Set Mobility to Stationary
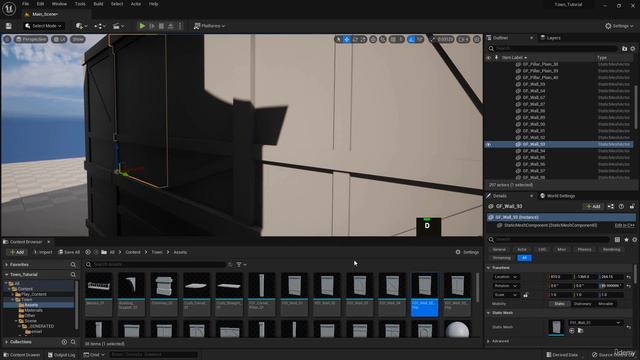 (x=582, y=304)
